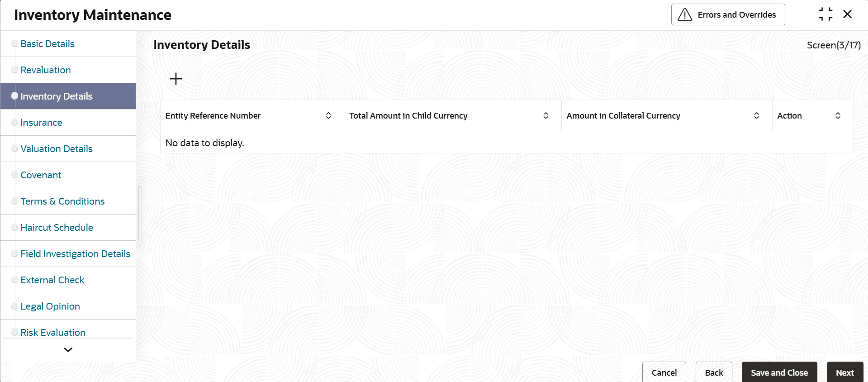Image resolution: width=868 pixels, height=382 pixels.
Task: Cancel the inventory maintenance form
Action: [664, 372]
